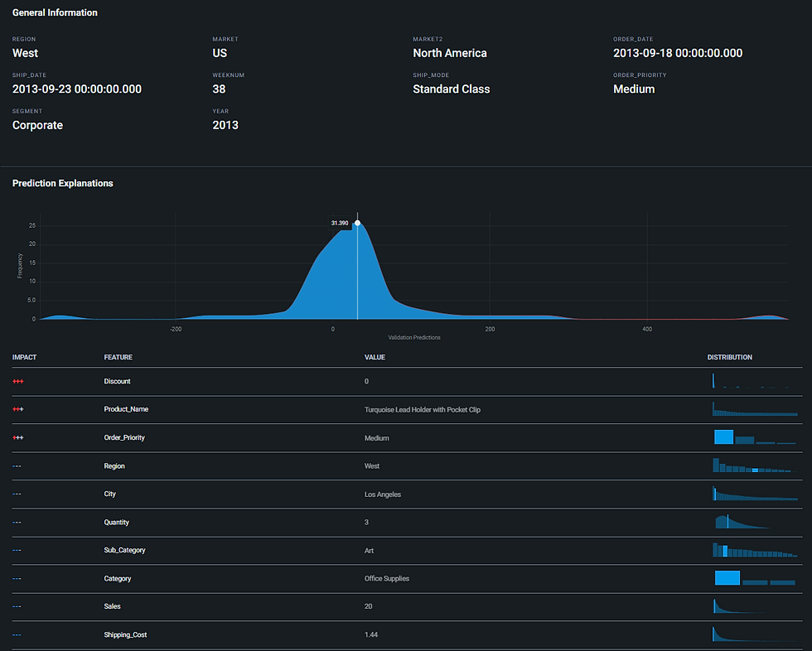Click the Region row's blue impact indicator

coord(17,466)
